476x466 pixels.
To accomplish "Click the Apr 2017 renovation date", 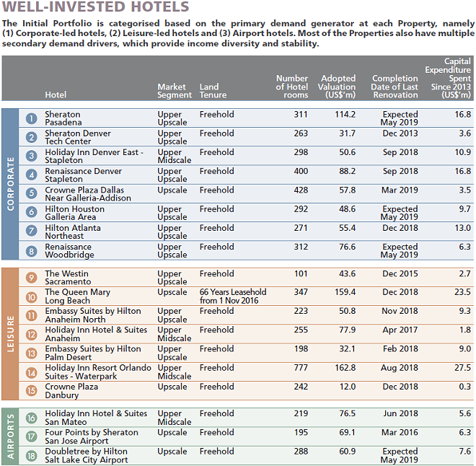I will tap(400, 330).
